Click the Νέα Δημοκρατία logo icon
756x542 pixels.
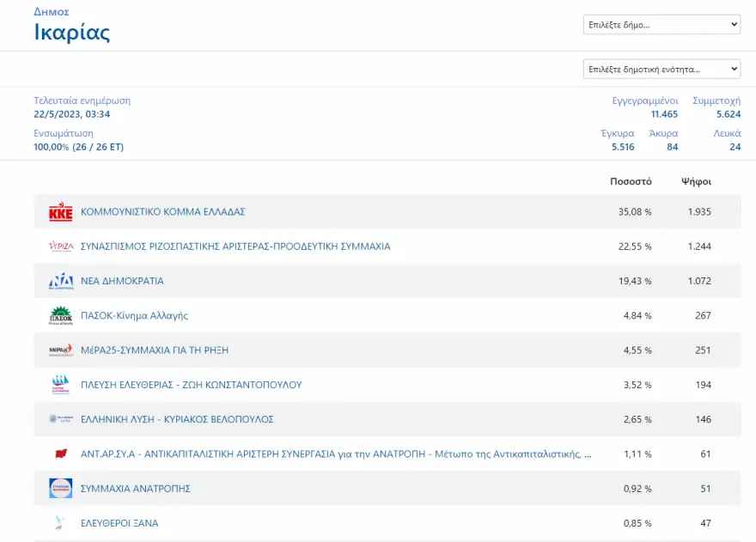61,281
